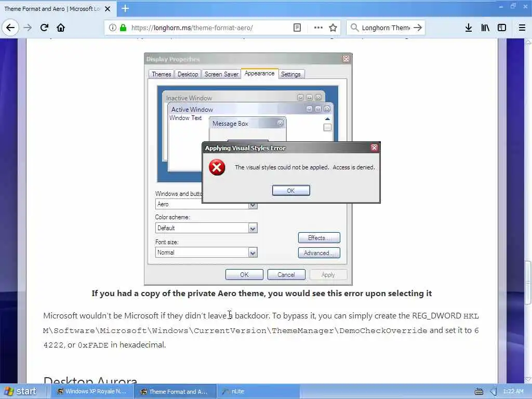Viewport: 532px width, 399px height.
Task: Open the page actions three-dot menu
Action: [x=318, y=28]
